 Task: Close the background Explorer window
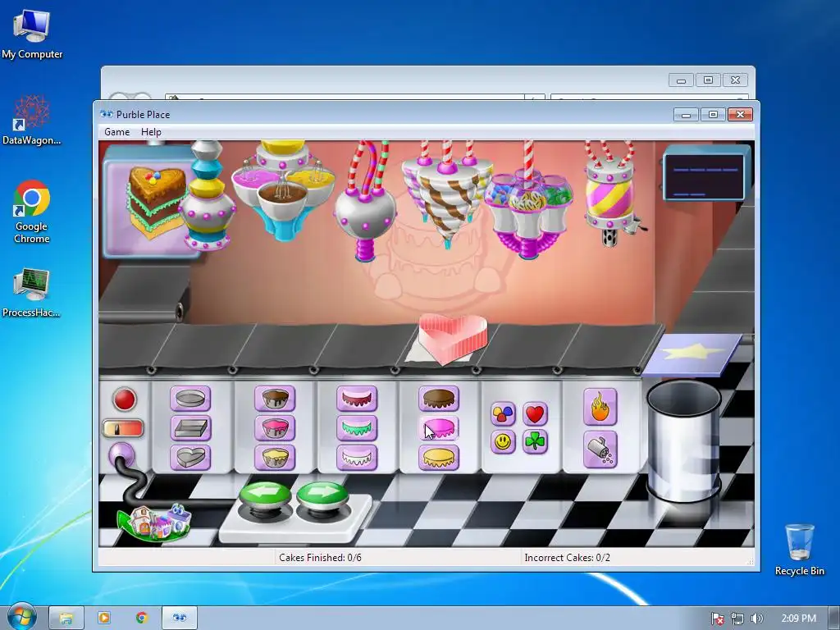[x=736, y=80]
